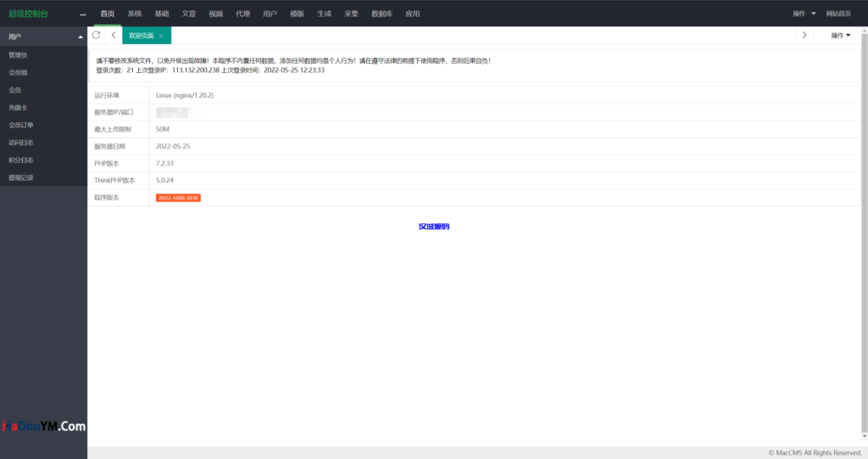Viewport: 868px width, 459px height.
Task: Open 管理员 in the sidebar
Action: (18, 54)
